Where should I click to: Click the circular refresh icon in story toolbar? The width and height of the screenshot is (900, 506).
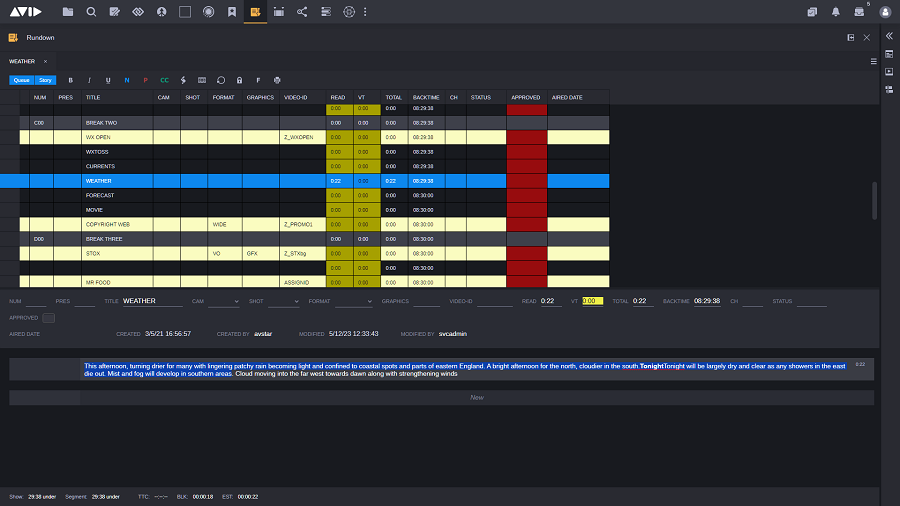221,80
